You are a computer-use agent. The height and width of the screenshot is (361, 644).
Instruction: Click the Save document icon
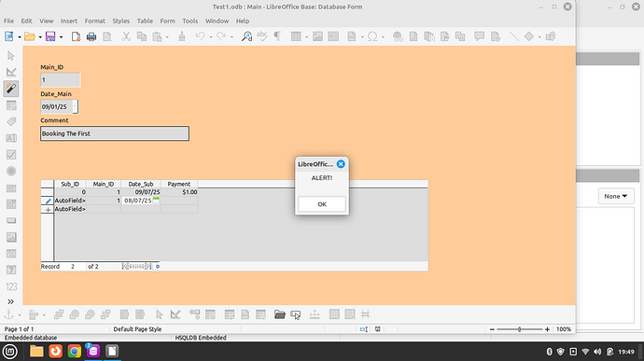pos(50,36)
